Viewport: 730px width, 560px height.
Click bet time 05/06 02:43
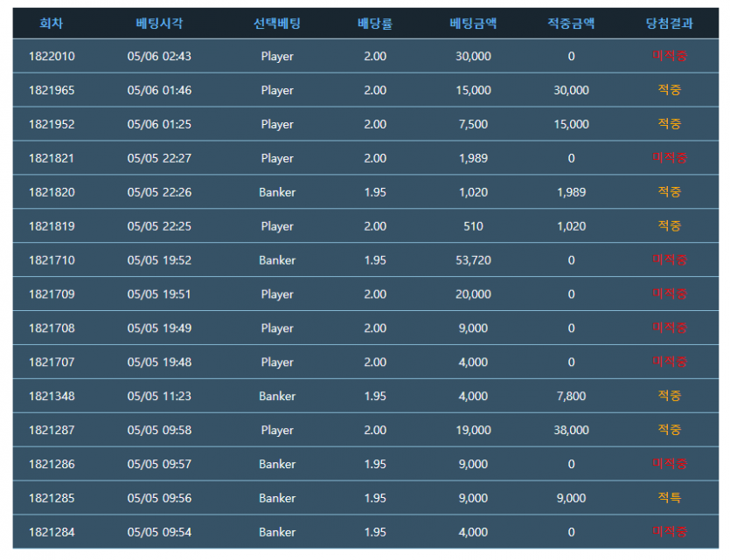click(x=159, y=56)
